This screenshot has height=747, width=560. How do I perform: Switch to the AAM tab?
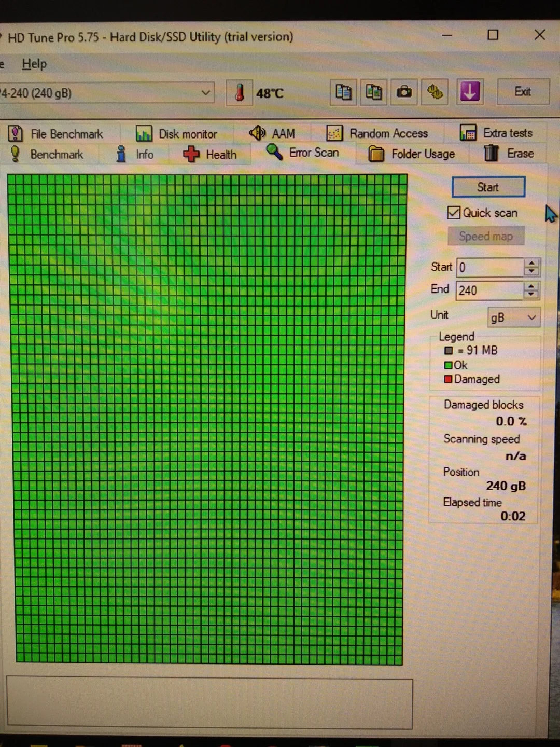[272, 133]
